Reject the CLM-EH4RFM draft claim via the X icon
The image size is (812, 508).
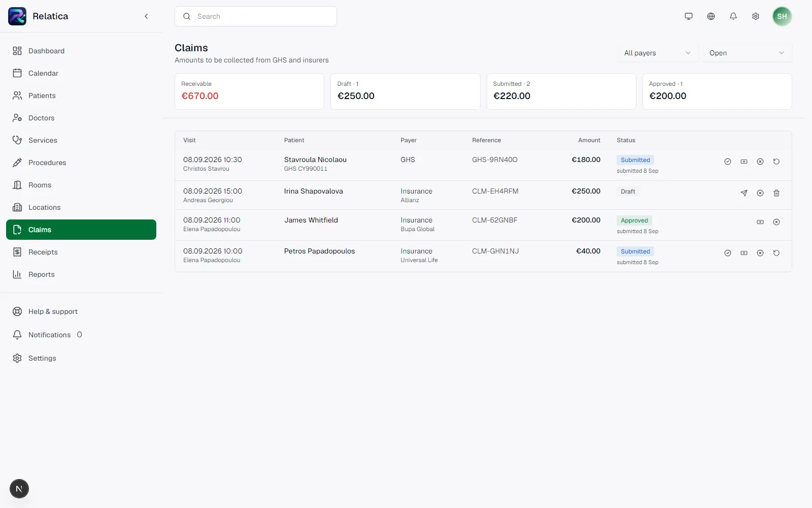pyautogui.click(x=760, y=193)
